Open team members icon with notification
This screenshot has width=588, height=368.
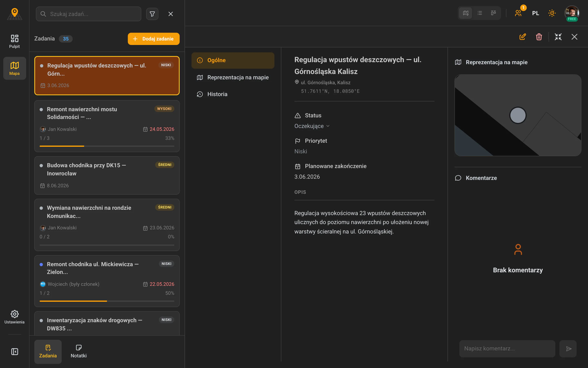coord(519,13)
